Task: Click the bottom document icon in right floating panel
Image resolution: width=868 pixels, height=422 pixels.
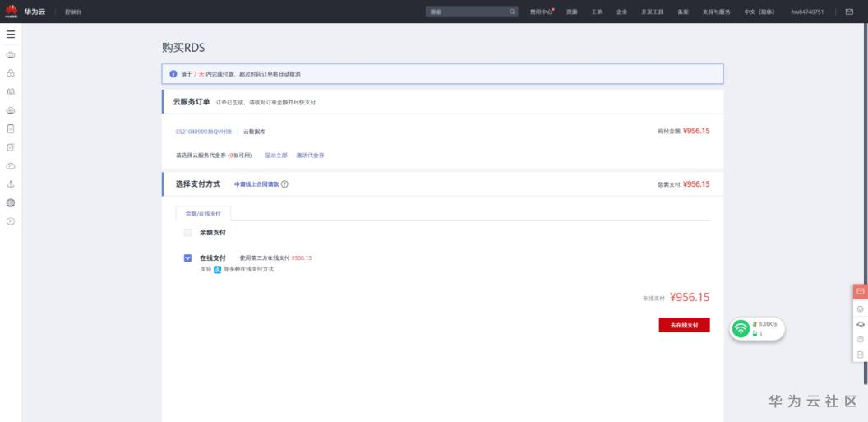Action: point(861,355)
